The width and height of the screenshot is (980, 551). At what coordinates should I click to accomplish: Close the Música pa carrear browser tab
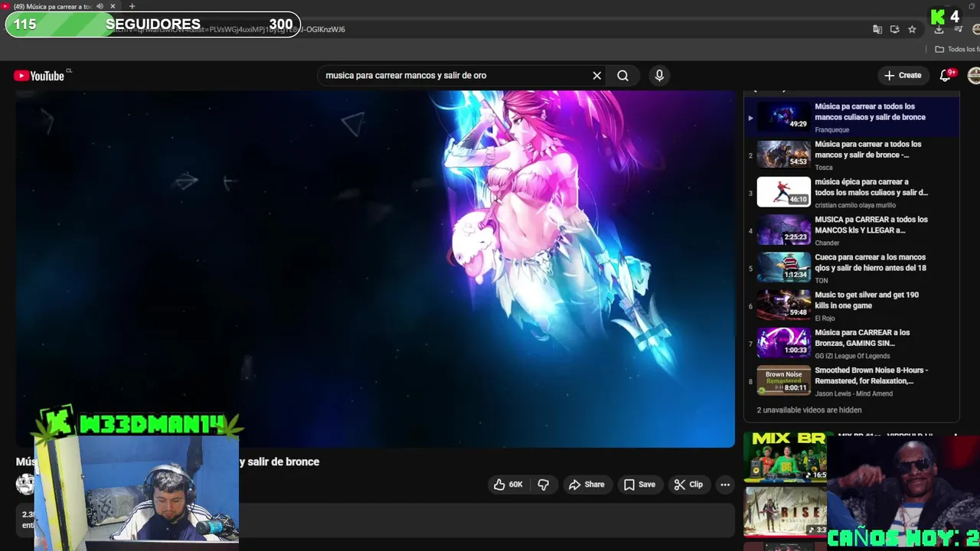pyautogui.click(x=113, y=6)
